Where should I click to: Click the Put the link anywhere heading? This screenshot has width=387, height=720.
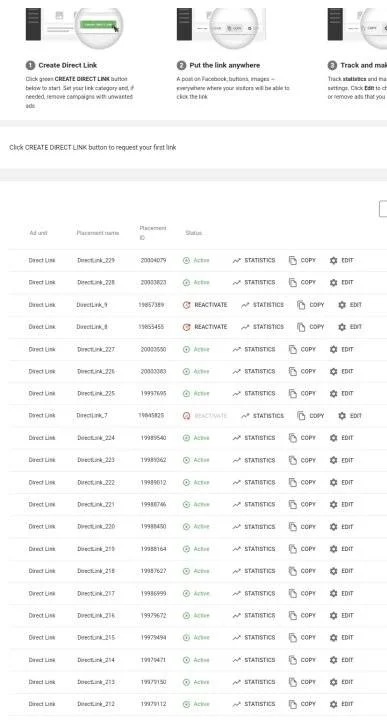click(x=224, y=66)
